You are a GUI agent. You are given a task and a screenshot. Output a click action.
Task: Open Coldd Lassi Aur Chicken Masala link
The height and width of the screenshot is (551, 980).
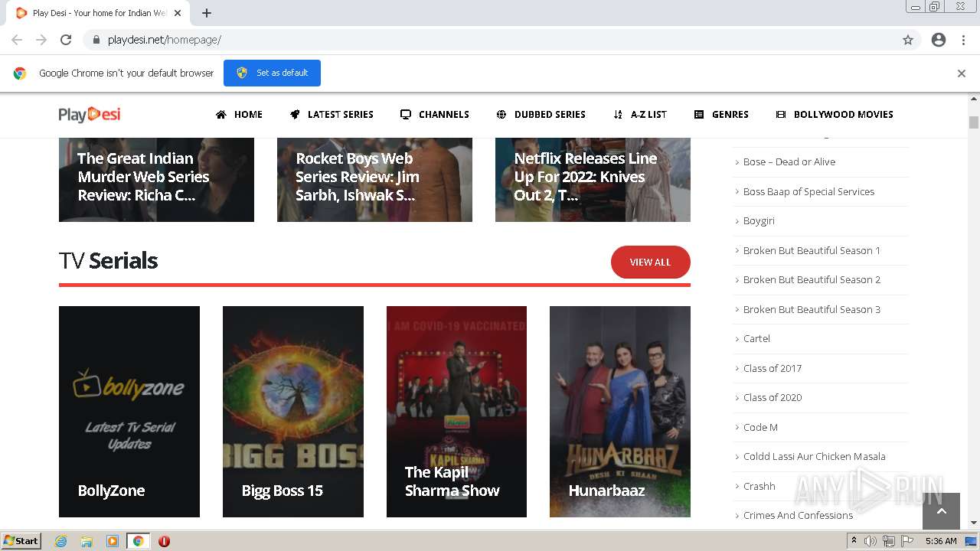tap(814, 457)
